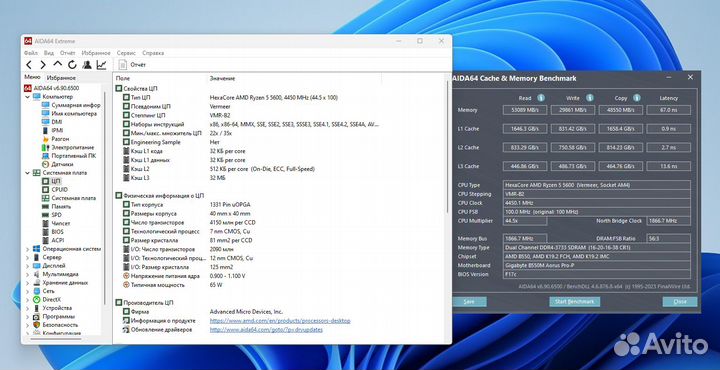Click the Отчёт report button in toolbar
Image resolution: width=720 pixels, height=370 pixels.
[132, 65]
